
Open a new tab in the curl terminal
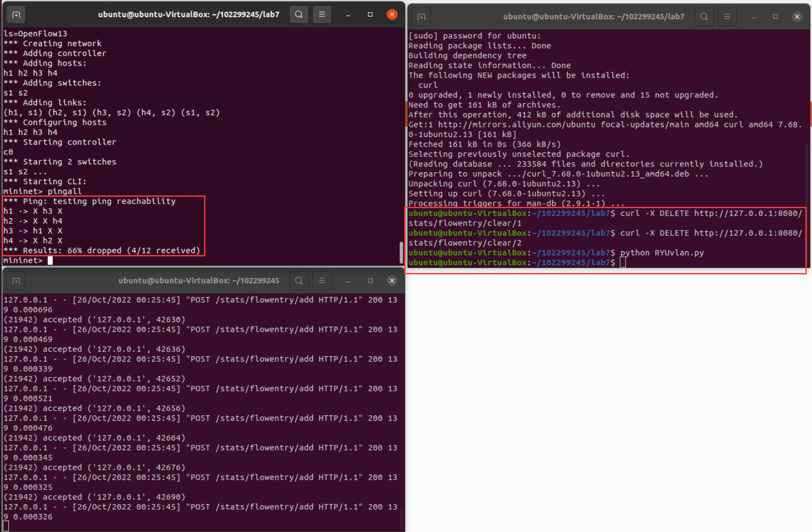point(421,17)
